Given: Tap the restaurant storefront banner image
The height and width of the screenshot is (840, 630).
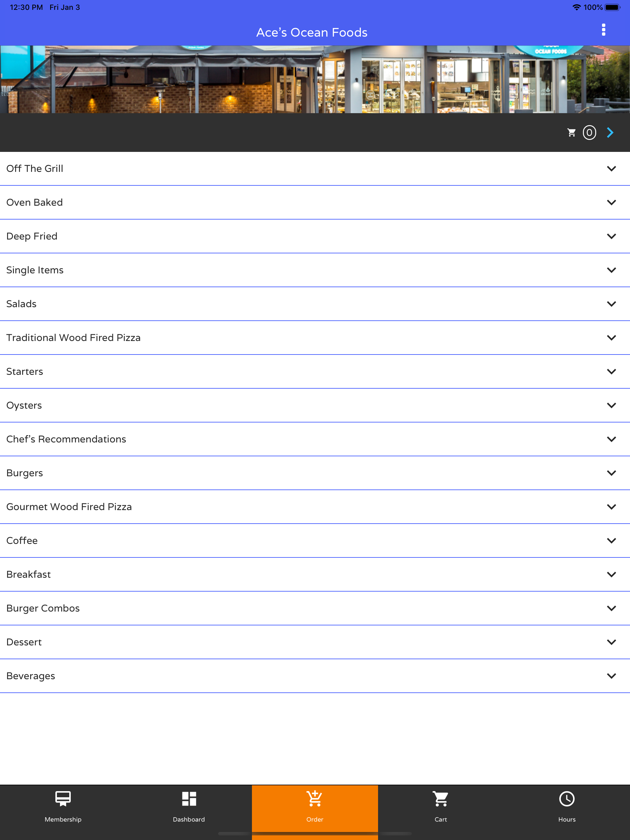Looking at the screenshot, I should pos(315,79).
